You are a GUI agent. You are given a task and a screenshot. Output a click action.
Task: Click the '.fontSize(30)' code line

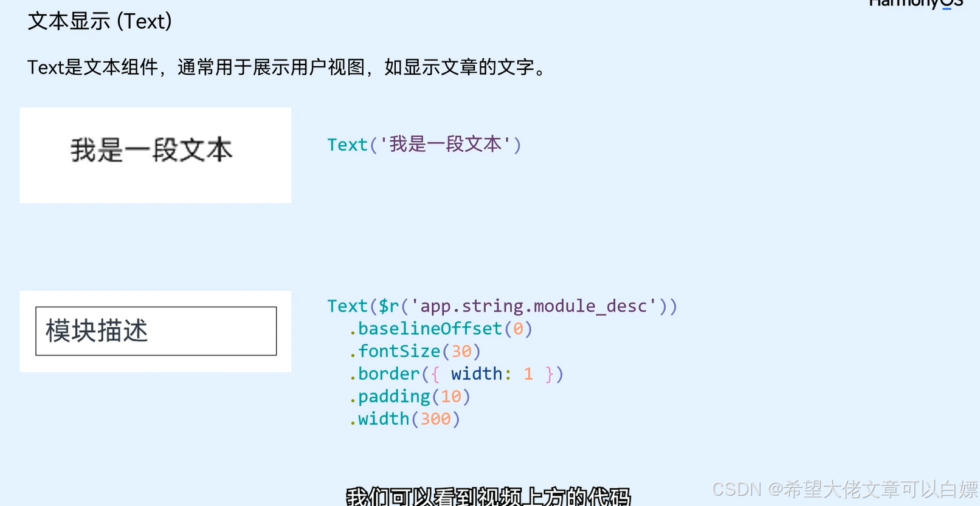pos(415,351)
